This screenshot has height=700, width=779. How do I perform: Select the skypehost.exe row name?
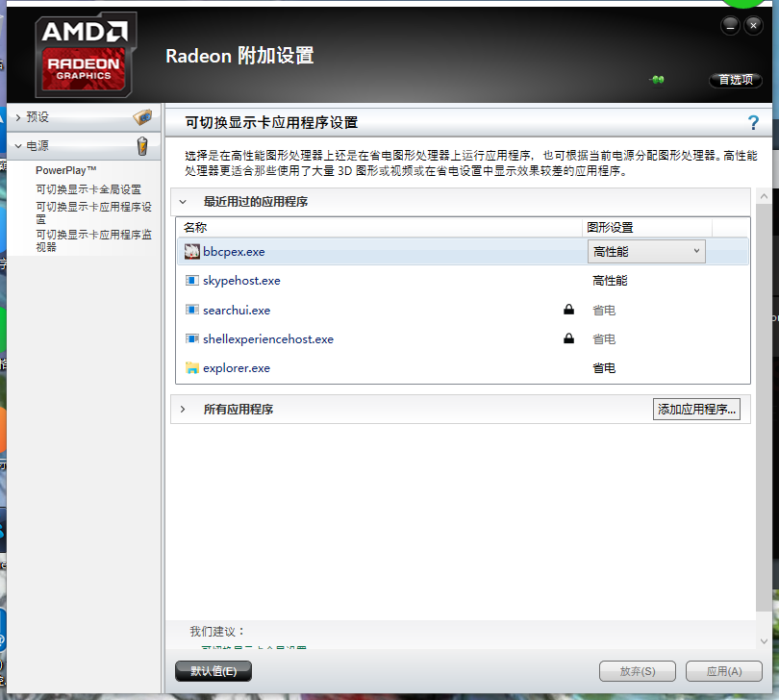point(241,281)
